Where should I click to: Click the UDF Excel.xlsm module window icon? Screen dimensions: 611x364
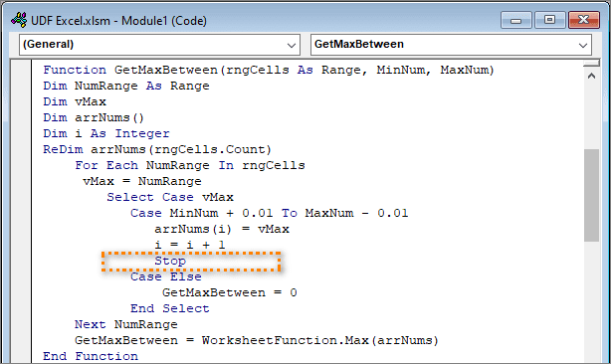(18, 20)
